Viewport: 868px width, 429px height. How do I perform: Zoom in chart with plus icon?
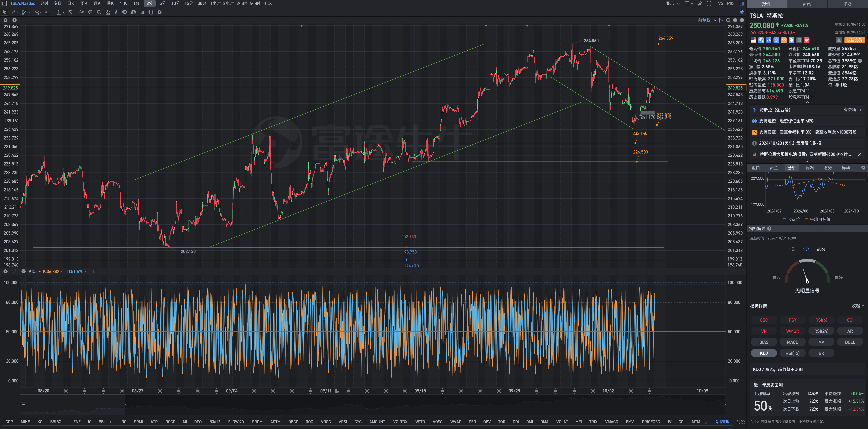(x=742, y=20)
